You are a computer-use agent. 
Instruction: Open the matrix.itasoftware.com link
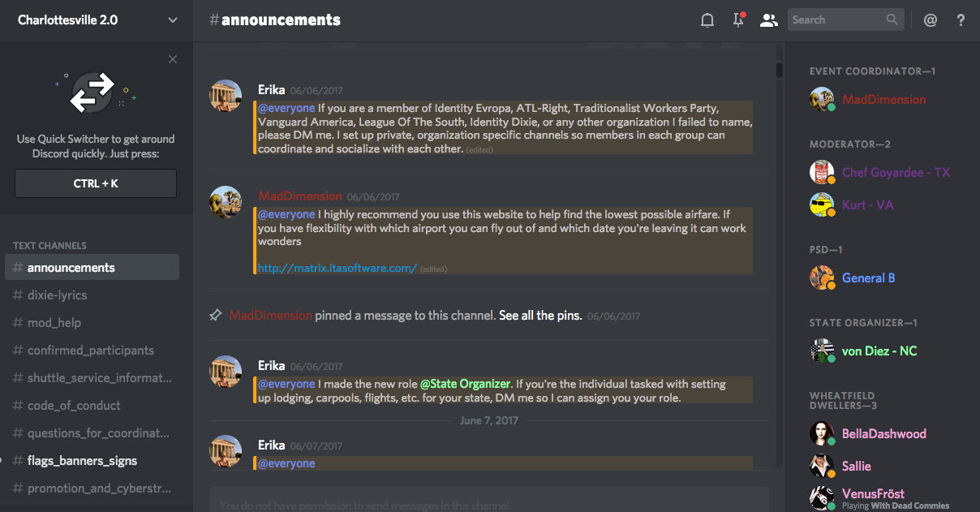point(337,268)
